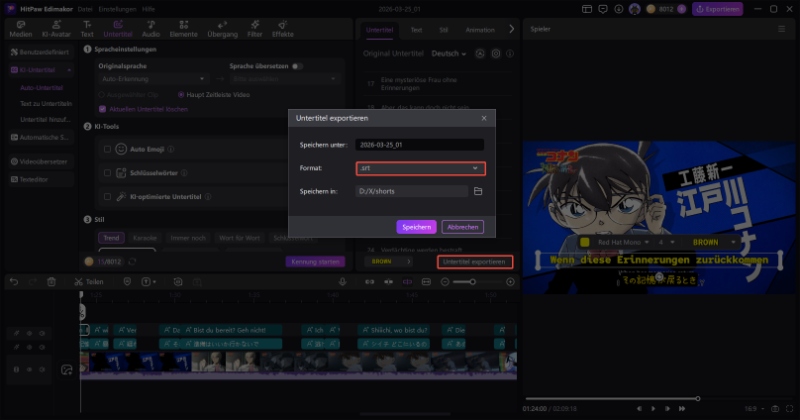Viewport: 800px width, 420px height.
Task: Click the Exportieren button in title bar
Action: tap(717, 9)
